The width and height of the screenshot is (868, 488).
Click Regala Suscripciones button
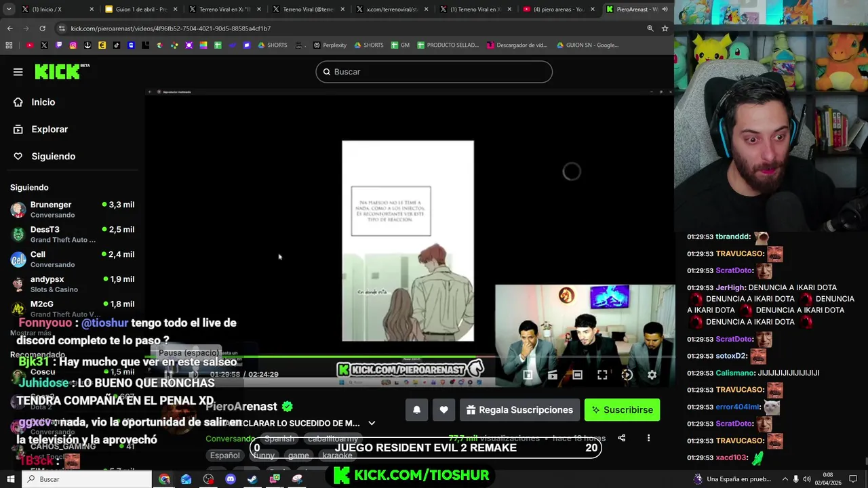coord(519,410)
